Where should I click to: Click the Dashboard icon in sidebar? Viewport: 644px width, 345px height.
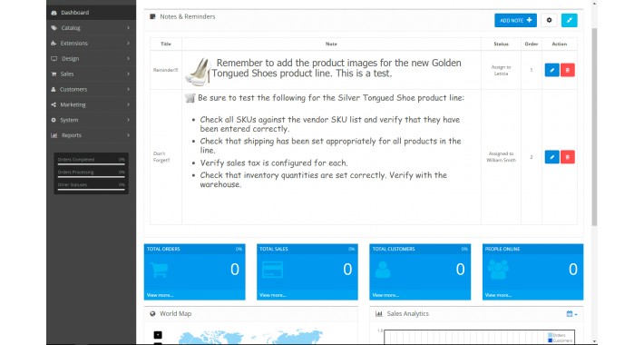pos(54,13)
